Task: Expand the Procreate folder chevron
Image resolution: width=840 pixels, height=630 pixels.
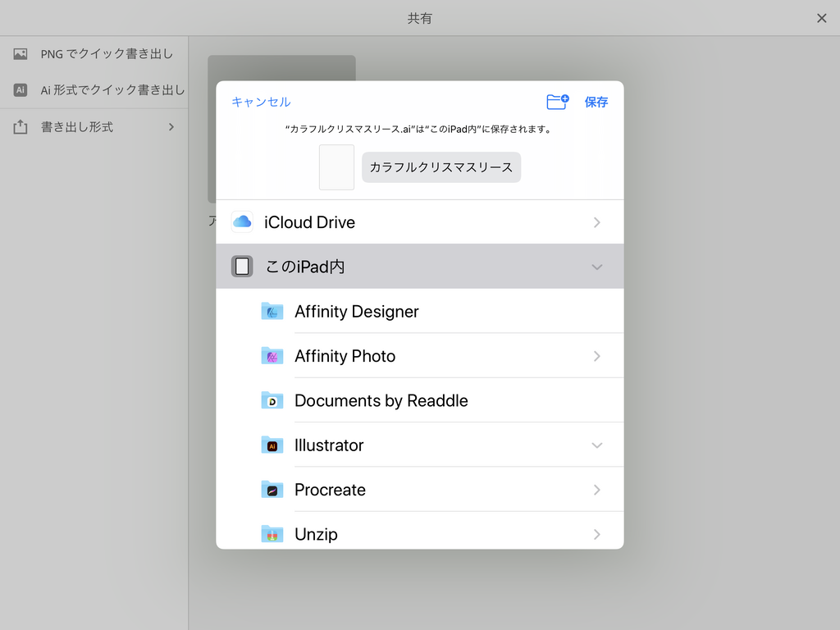Action: [597, 490]
